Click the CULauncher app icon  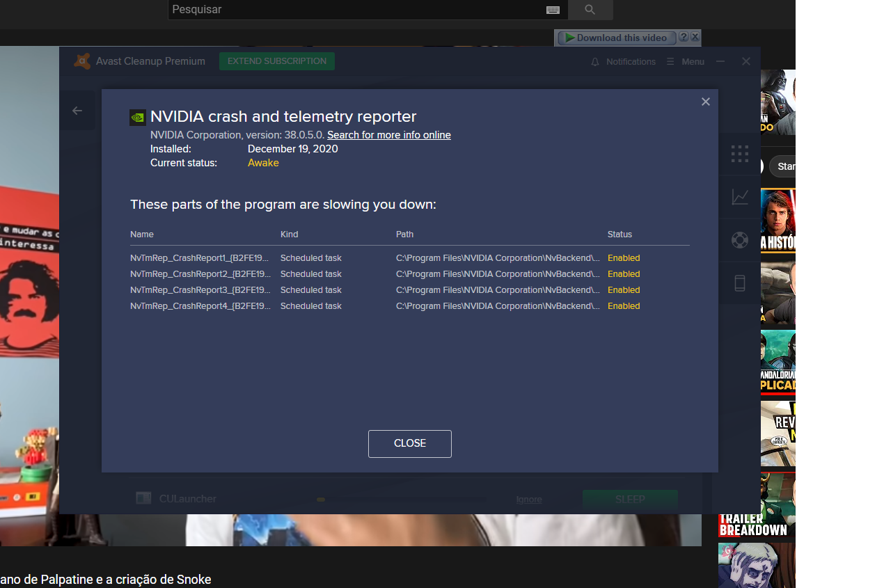coord(143,498)
